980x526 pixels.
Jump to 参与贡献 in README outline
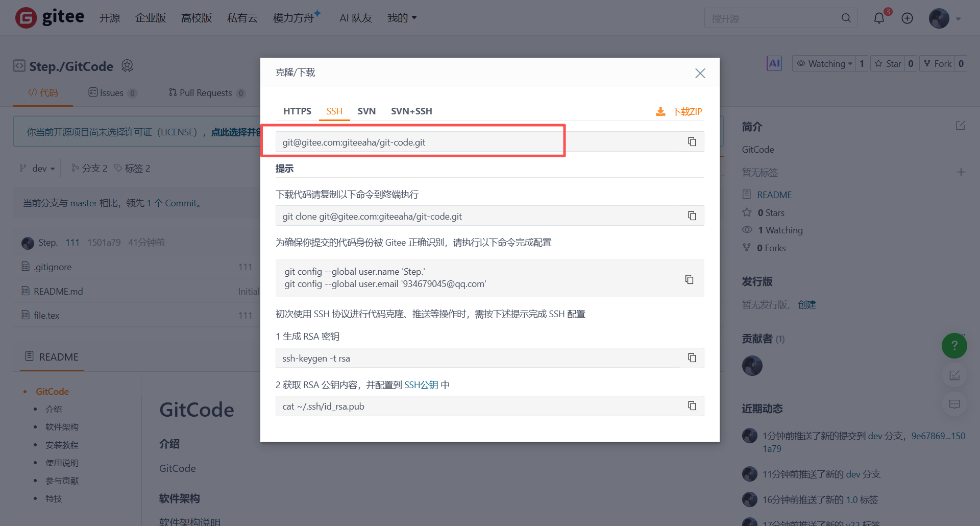[x=62, y=481]
